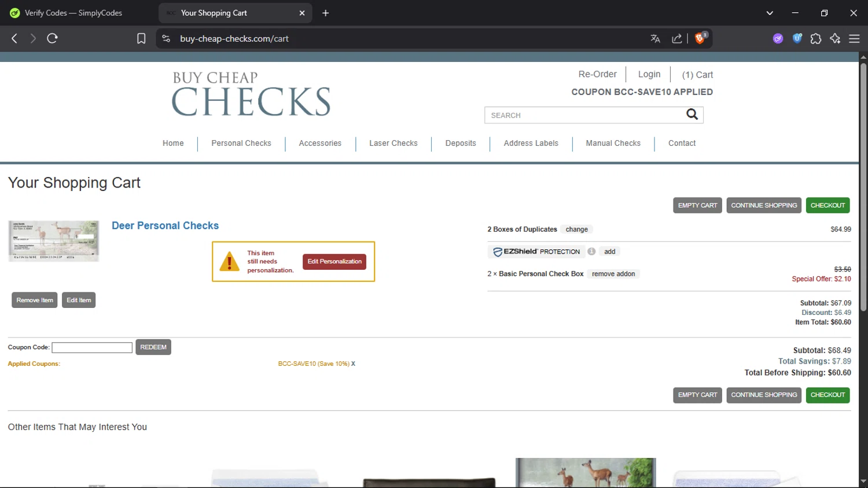
Task: Open the extensions puzzle icon
Action: [x=816, y=39]
